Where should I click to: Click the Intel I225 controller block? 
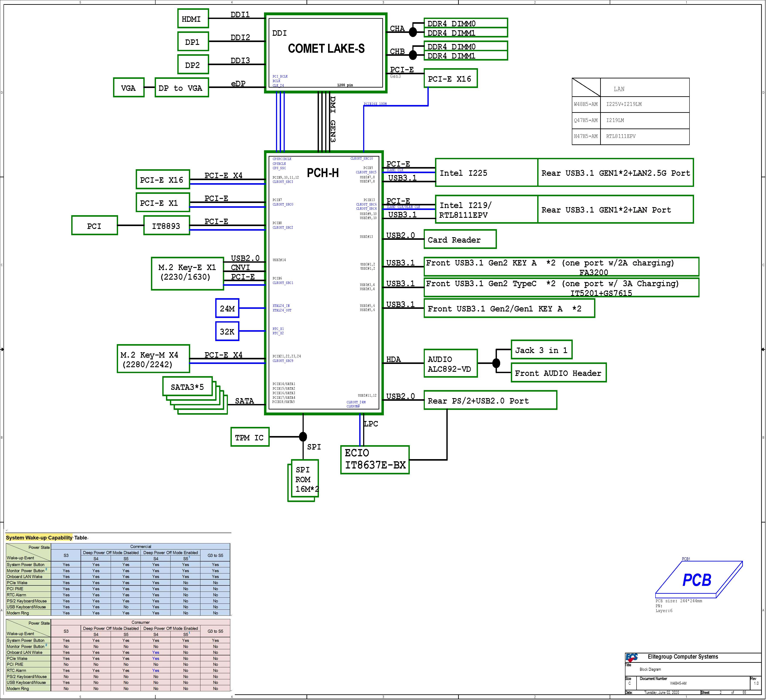tap(486, 173)
